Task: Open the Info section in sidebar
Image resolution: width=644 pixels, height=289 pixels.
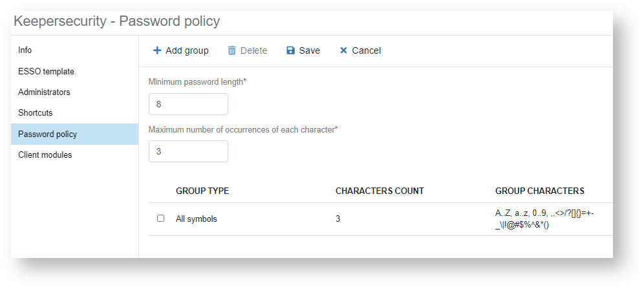Action: click(x=25, y=50)
